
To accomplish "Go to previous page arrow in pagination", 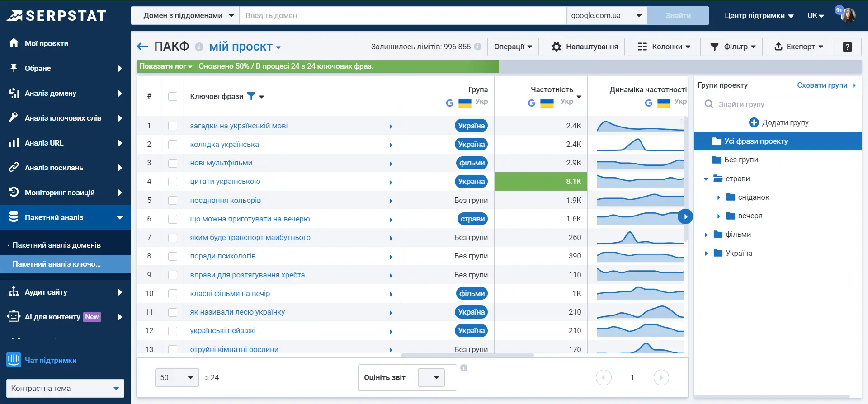I will pos(604,377).
